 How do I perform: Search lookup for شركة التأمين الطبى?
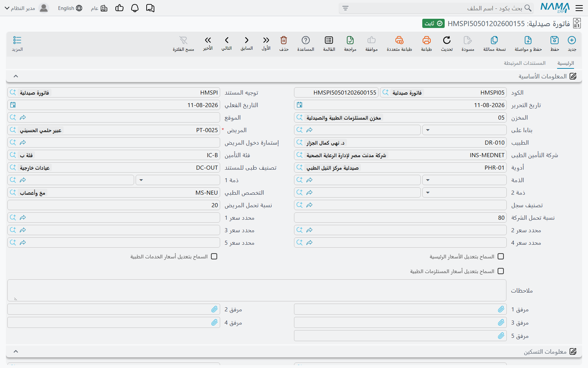click(300, 155)
